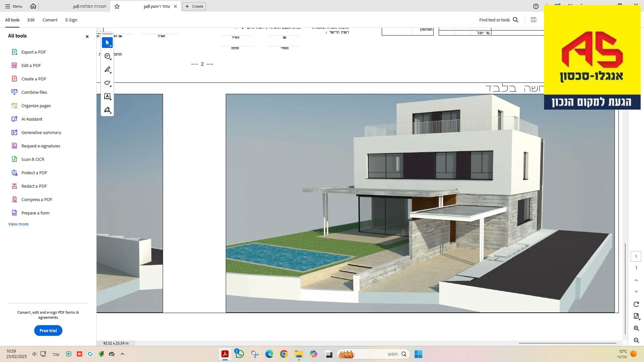Rotate the page view clockwise
The height and width of the screenshot is (362, 644).
point(636,304)
